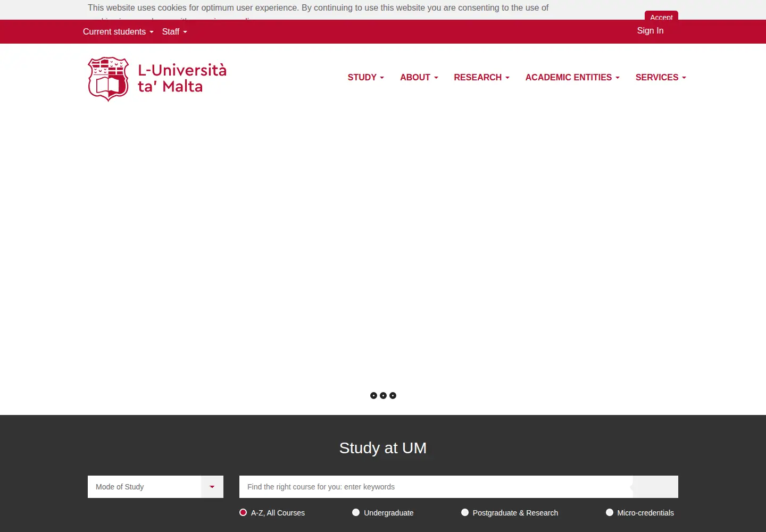Open the Mode of Study dropdown
The image size is (766, 532).
click(x=155, y=487)
